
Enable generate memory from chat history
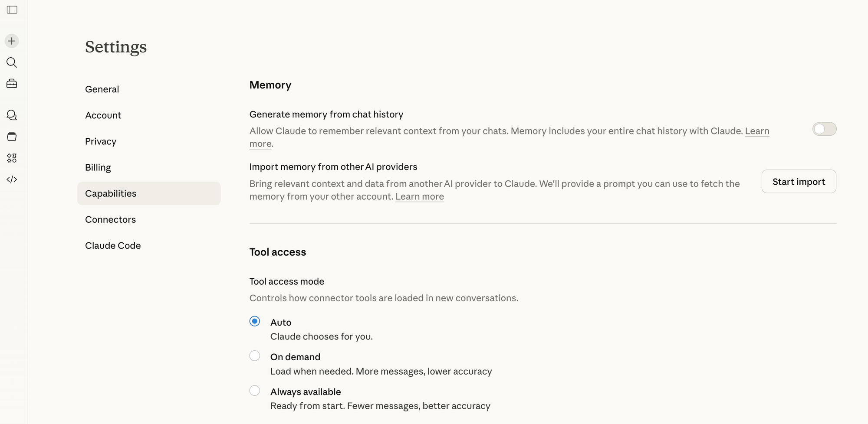pos(824,129)
